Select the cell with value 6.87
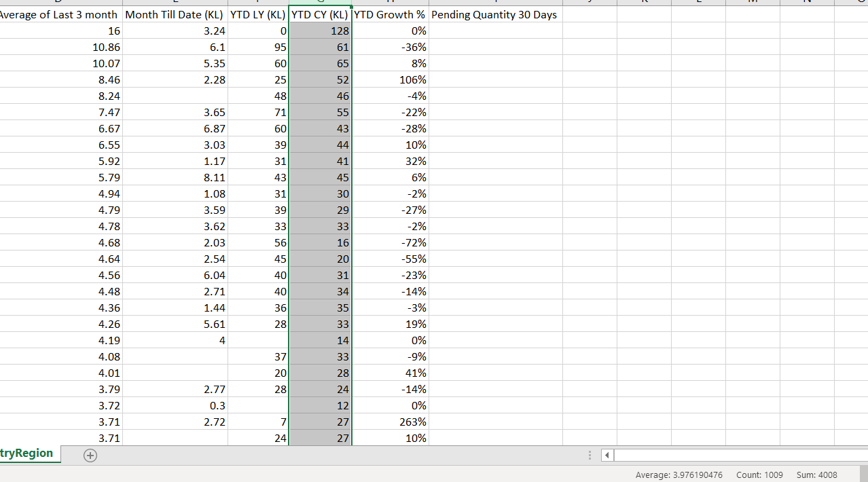 [175, 128]
